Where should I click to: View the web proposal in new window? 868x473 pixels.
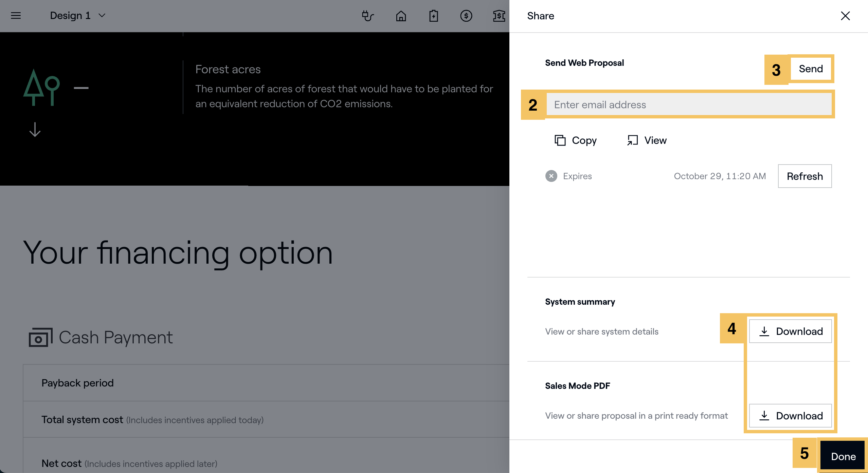click(x=647, y=140)
